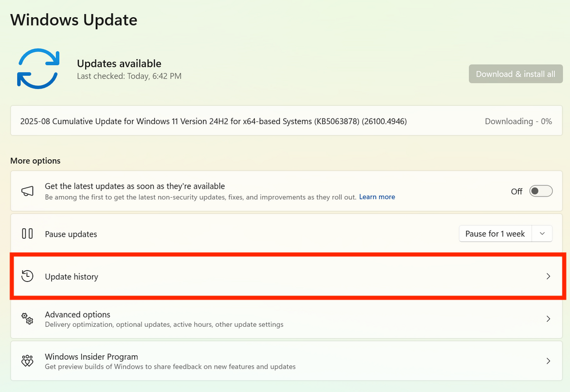The width and height of the screenshot is (570, 392).
Task: Toggle 'Get the latest updates' switch on
Action: (x=541, y=192)
